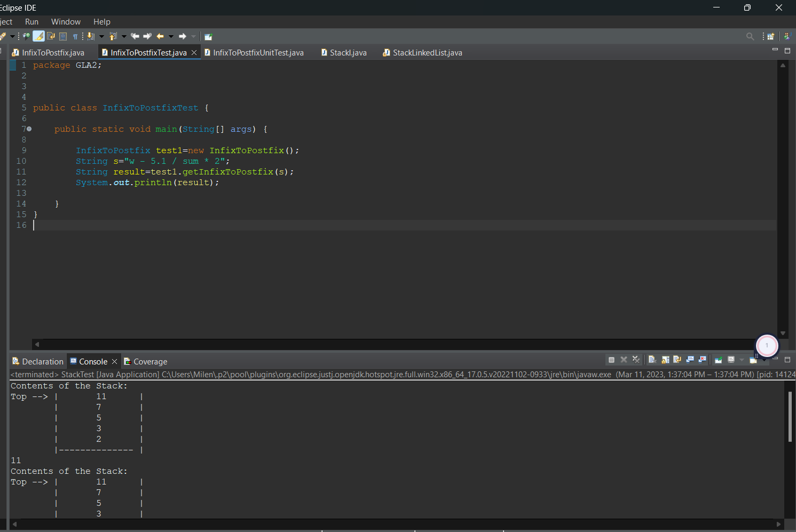Open the StackLinkedList.java editor tab
Viewport: 796px width, 532px height.
[422, 52]
